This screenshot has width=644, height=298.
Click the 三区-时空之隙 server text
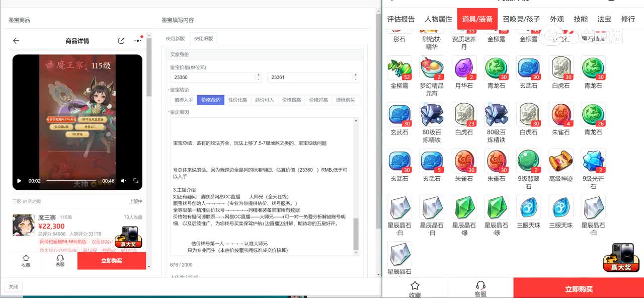coord(27,201)
